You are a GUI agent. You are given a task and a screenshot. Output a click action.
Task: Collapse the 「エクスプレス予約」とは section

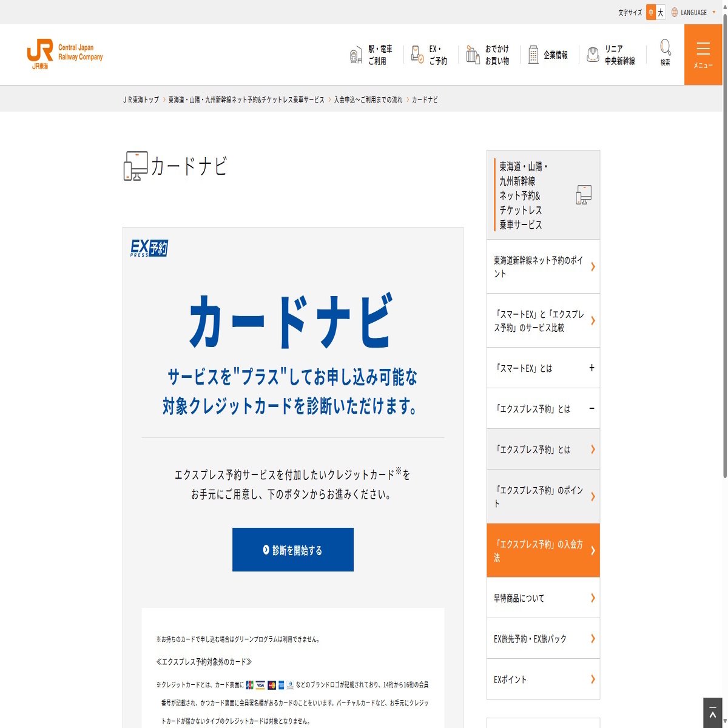coord(590,408)
